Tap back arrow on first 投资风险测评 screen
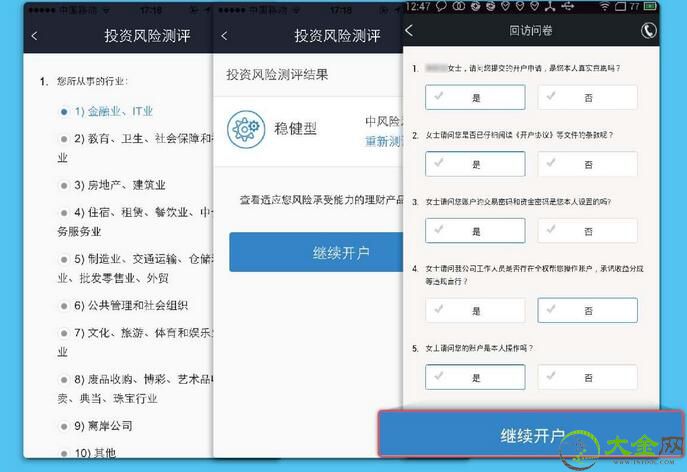Image resolution: width=687 pixels, height=472 pixels. [35, 36]
